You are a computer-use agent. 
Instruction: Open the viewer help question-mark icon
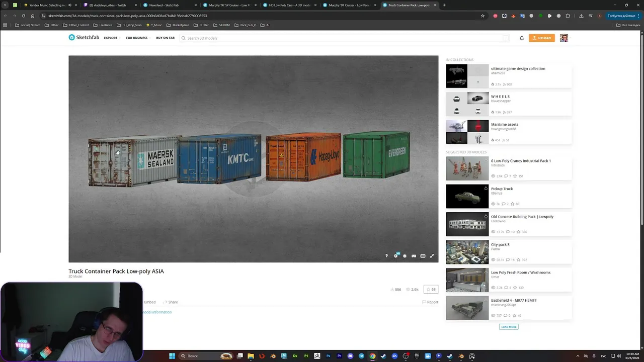(386, 256)
